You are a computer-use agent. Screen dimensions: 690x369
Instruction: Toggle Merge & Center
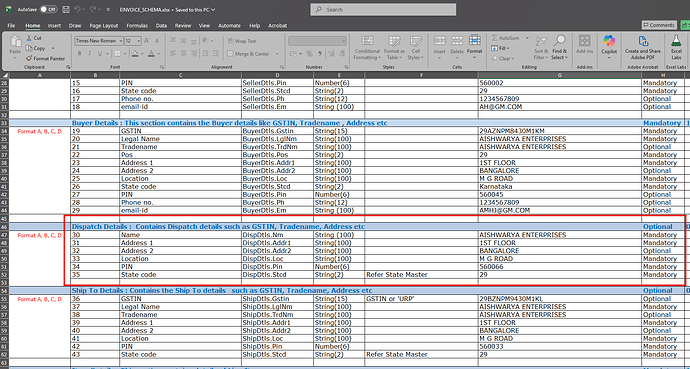coord(249,54)
